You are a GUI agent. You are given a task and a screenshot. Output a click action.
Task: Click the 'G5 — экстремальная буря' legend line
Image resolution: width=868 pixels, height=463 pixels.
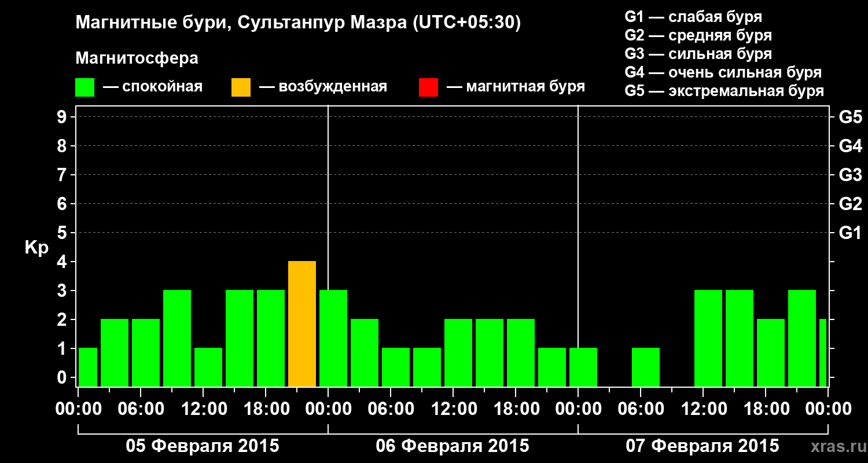(x=724, y=91)
